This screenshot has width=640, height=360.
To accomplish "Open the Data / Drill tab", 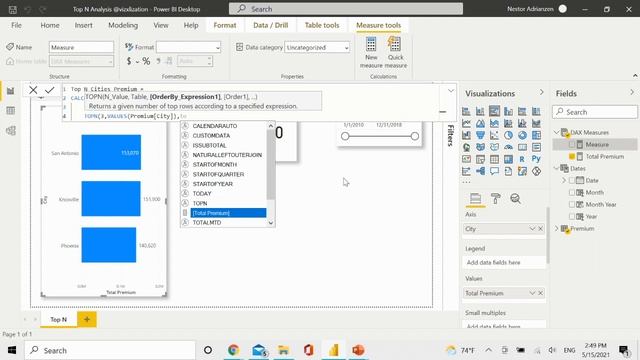I will 271,25.
